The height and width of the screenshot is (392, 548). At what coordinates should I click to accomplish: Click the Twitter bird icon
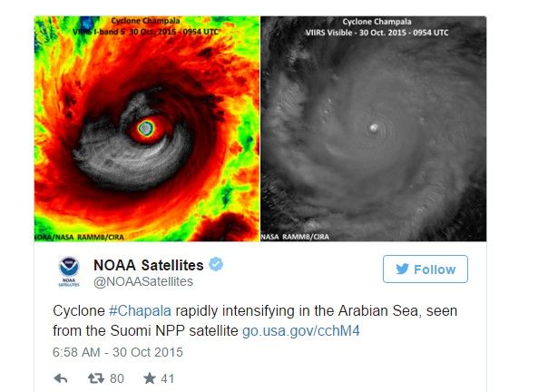[x=399, y=269]
